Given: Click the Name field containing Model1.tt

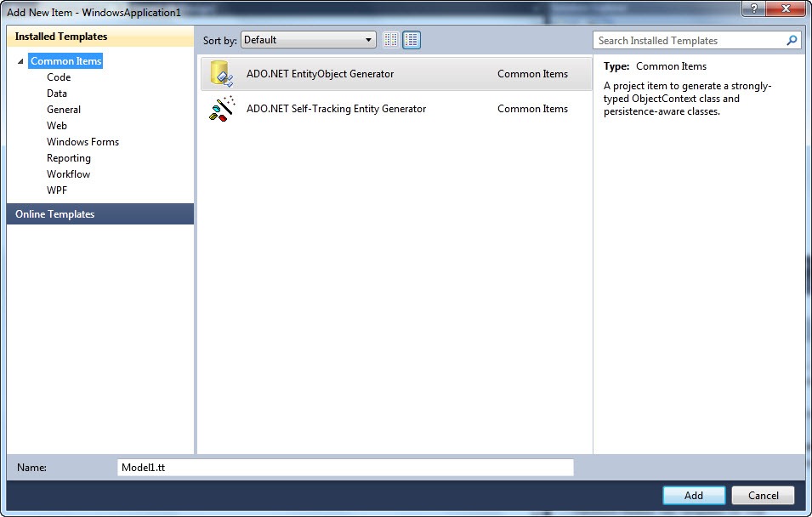Looking at the screenshot, I should 345,468.
